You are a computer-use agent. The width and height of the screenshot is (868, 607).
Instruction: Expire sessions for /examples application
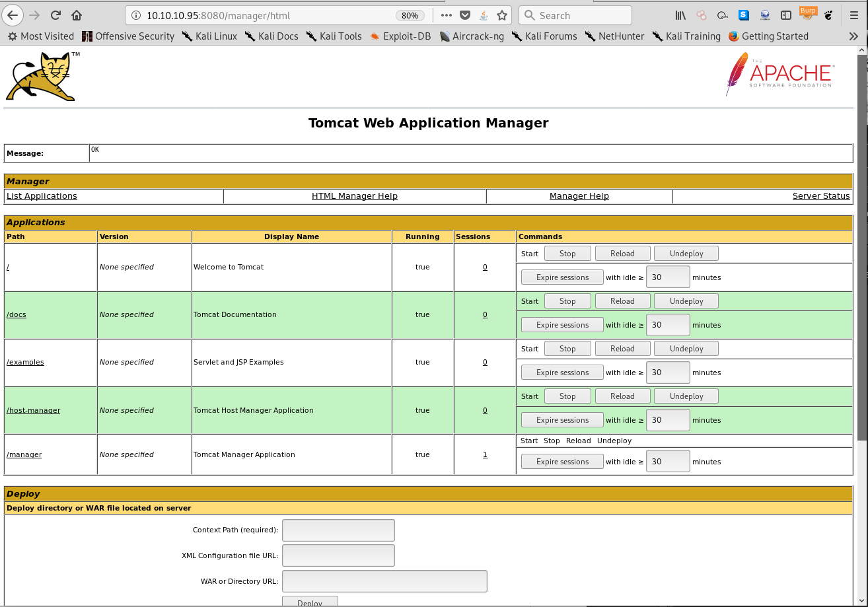pyautogui.click(x=562, y=373)
